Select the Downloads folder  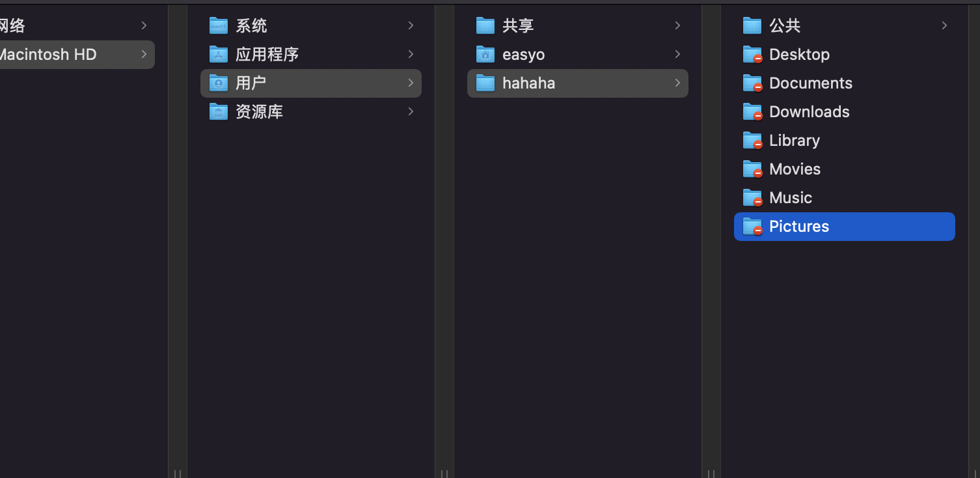(845, 112)
